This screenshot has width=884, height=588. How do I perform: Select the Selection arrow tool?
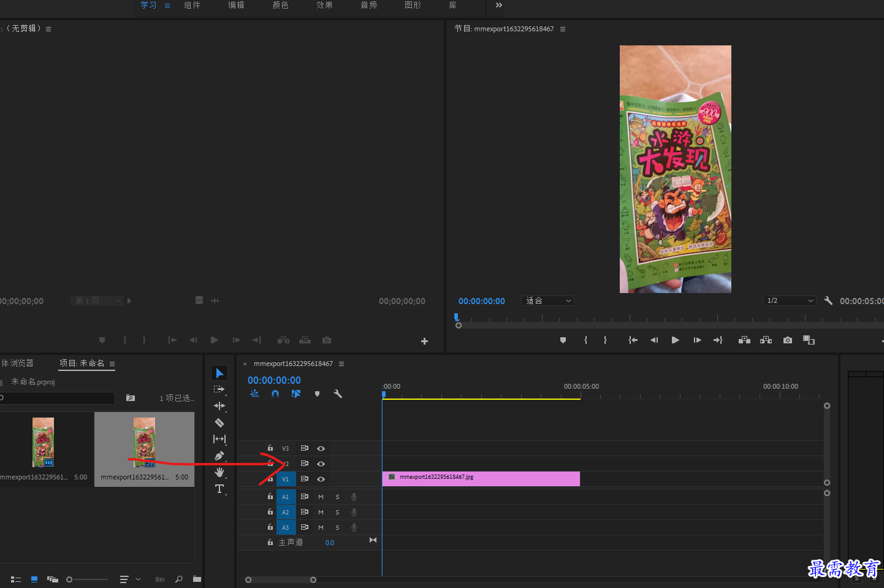tap(219, 373)
